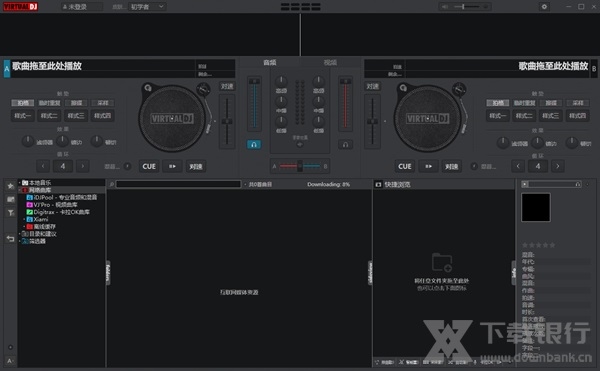
Task: Expand the Xiami tree node
Action: click(24, 220)
